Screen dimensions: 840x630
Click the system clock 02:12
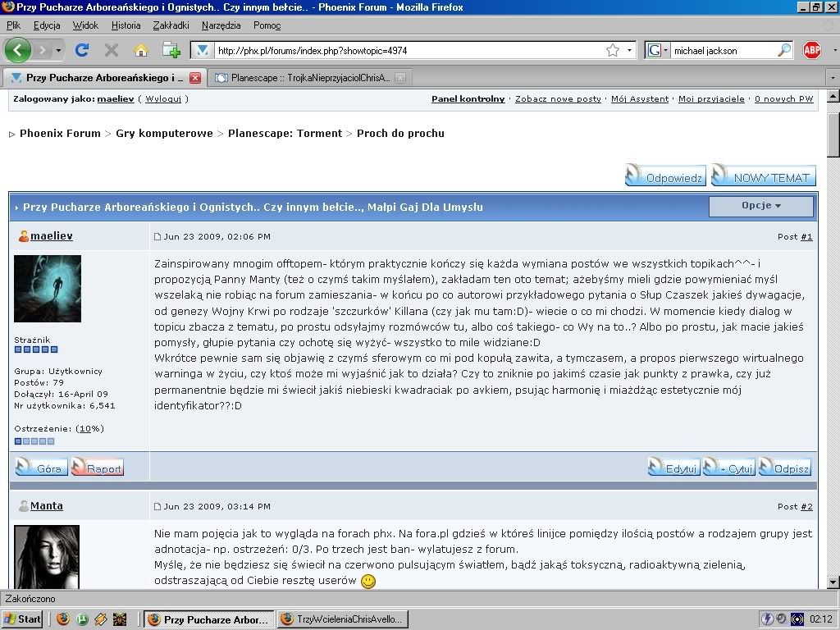click(x=821, y=620)
